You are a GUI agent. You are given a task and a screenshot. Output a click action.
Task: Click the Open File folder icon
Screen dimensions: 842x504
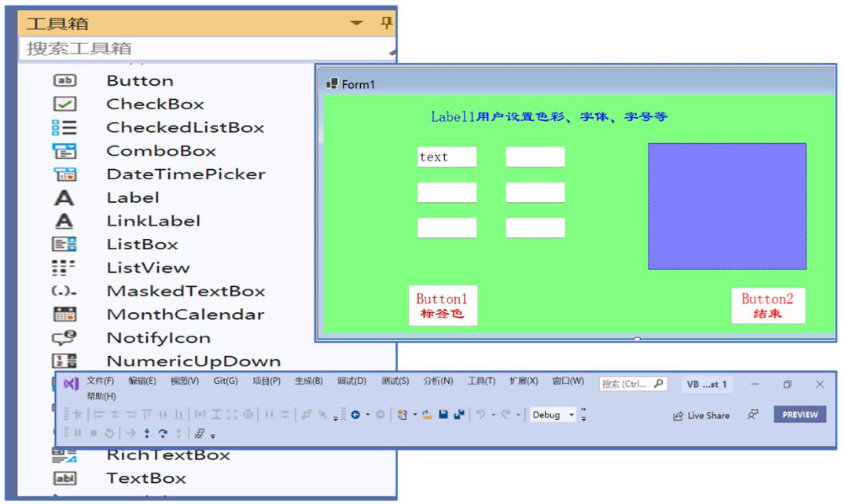pyautogui.click(x=428, y=414)
